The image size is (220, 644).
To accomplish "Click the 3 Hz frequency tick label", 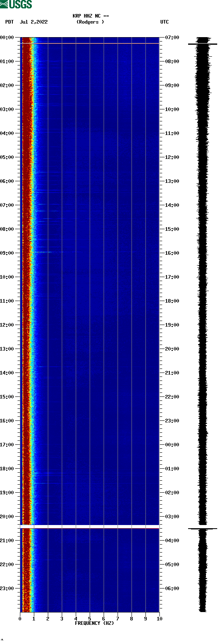I will point(62,619).
